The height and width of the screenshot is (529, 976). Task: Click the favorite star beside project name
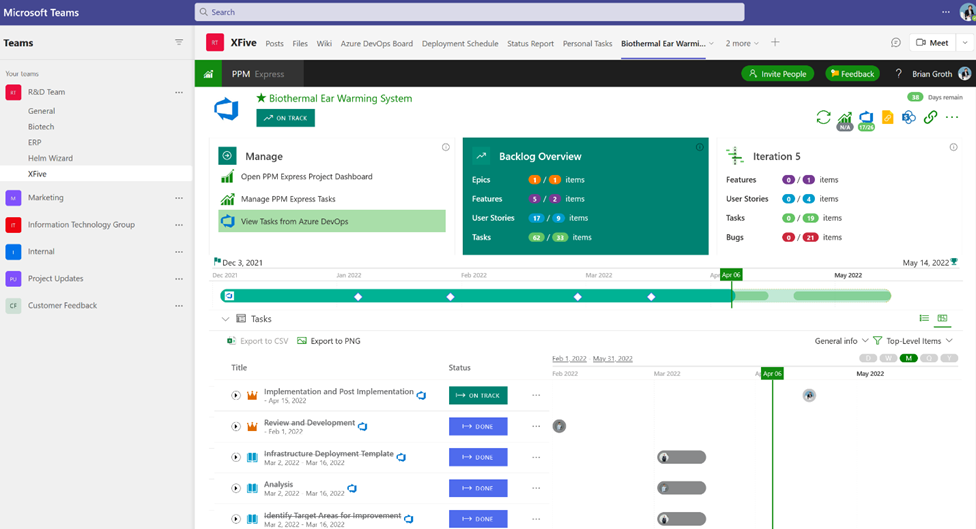tap(261, 98)
